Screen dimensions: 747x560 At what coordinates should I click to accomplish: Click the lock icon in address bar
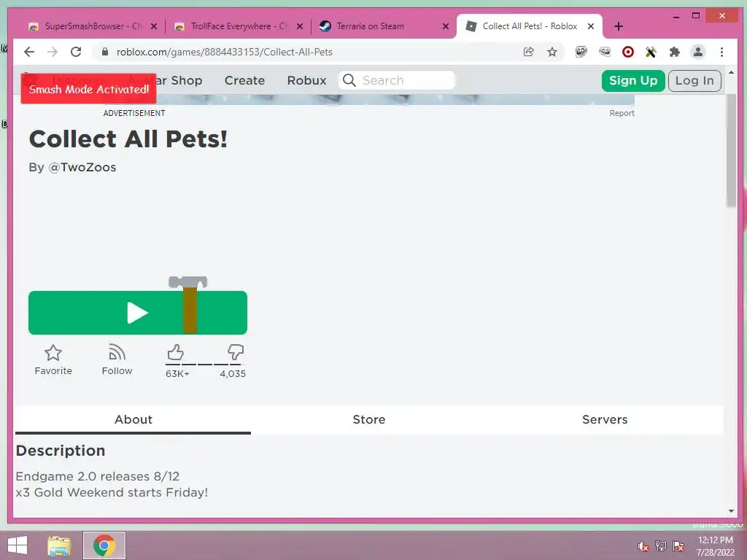[x=105, y=52]
